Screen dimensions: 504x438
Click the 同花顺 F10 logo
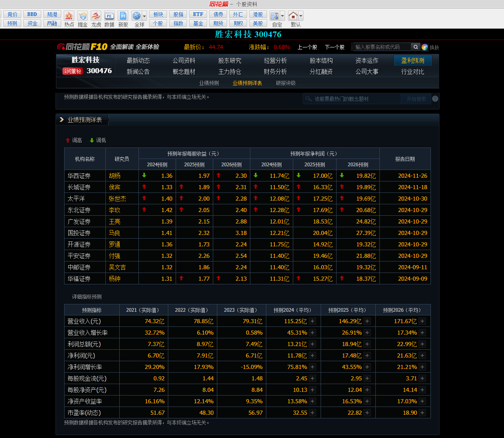[82, 47]
